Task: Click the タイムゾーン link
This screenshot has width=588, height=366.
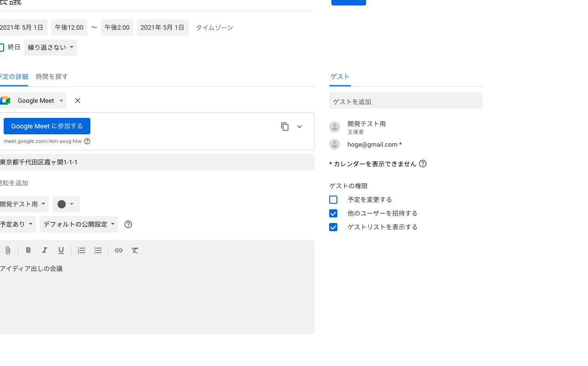Action: tap(215, 28)
